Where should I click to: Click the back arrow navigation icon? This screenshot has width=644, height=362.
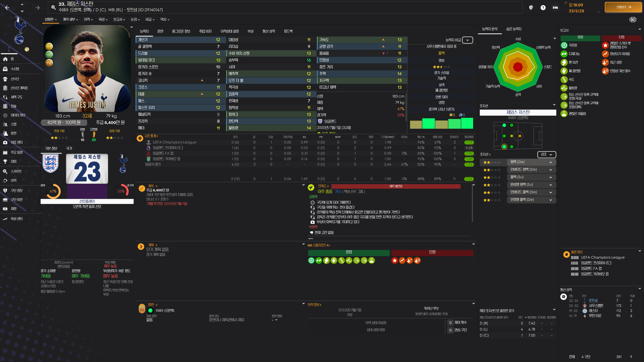tap(7, 8)
